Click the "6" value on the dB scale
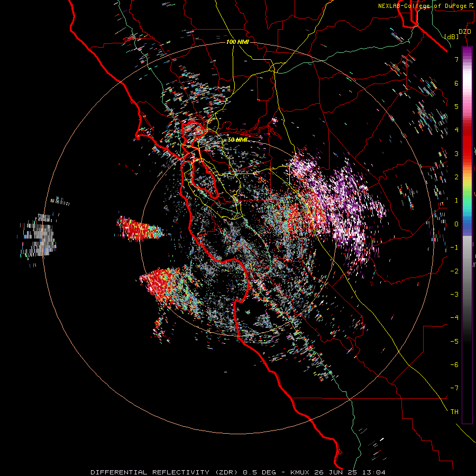476x476 pixels. [456, 83]
